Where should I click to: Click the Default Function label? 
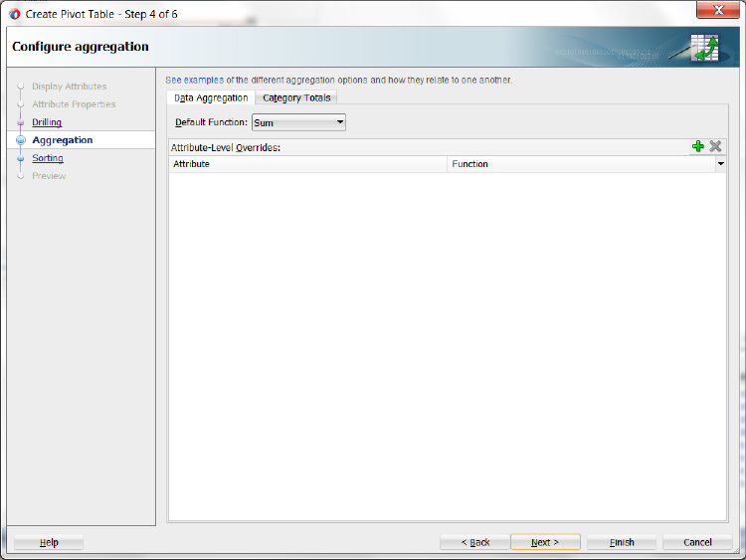pyautogui.click(x=211, y=122)
